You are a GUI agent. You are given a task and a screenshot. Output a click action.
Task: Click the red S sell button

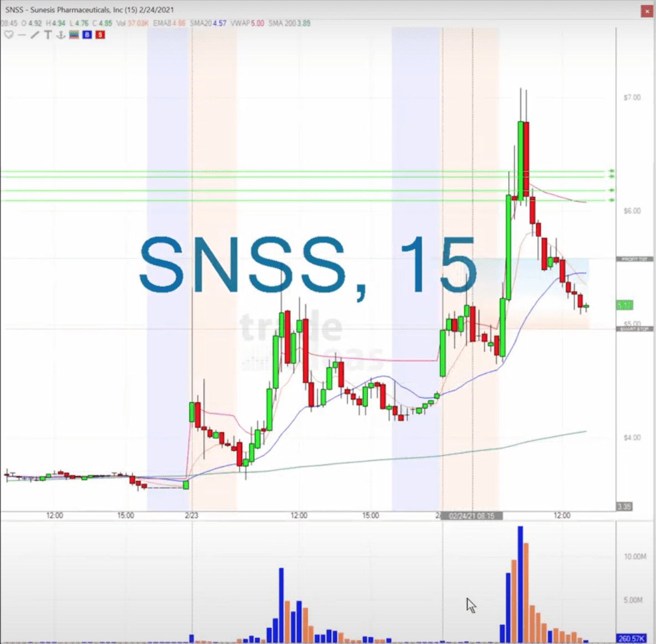pos(100,35)
